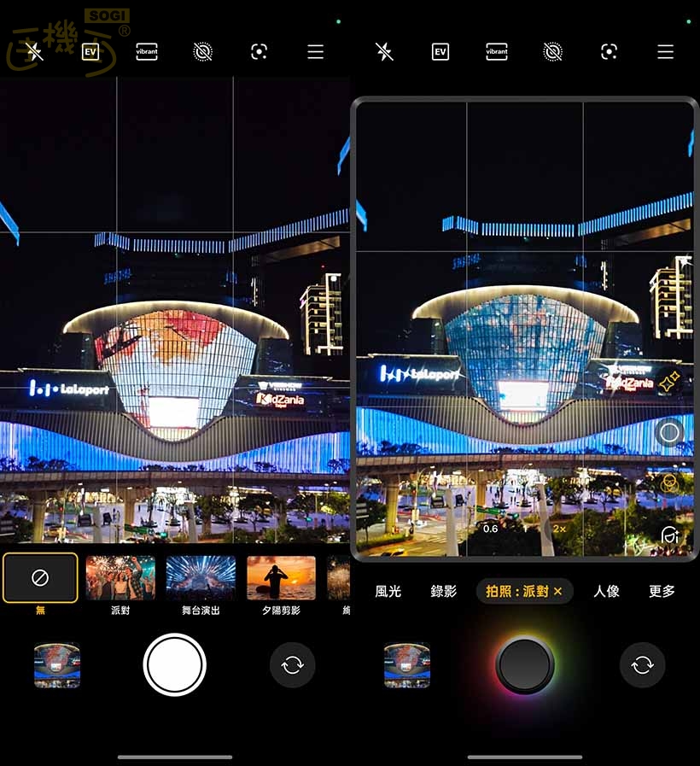700x766 pixels.
Task: Open hamburger settings menu on left screen
Action: coord(315,52)
